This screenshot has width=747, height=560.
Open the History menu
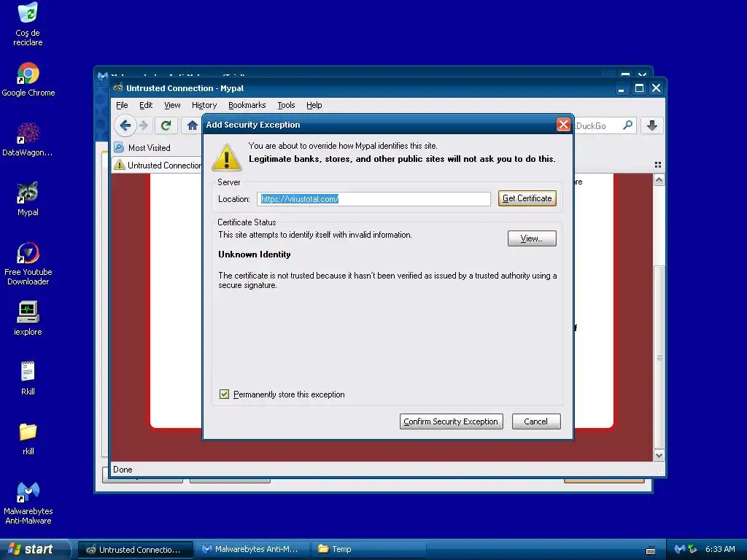pyautogui.click(x=204, y=105)
